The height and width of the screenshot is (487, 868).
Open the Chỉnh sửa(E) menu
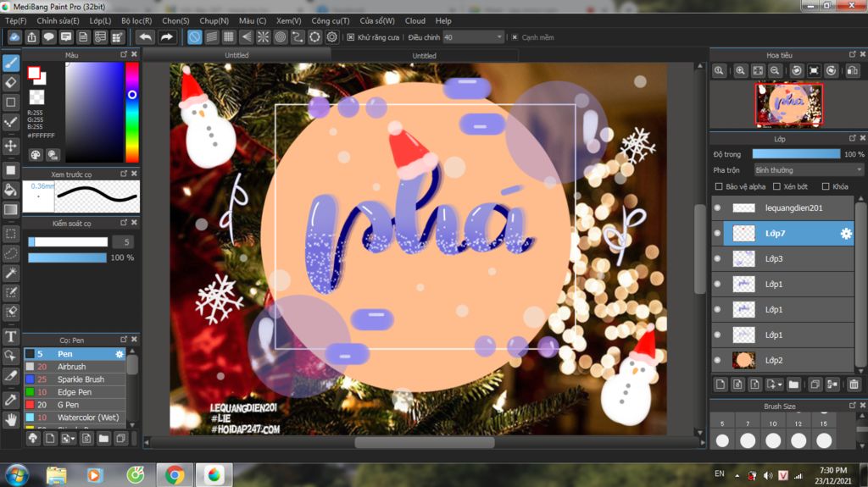pyautogui.click(x=58, y=20)
